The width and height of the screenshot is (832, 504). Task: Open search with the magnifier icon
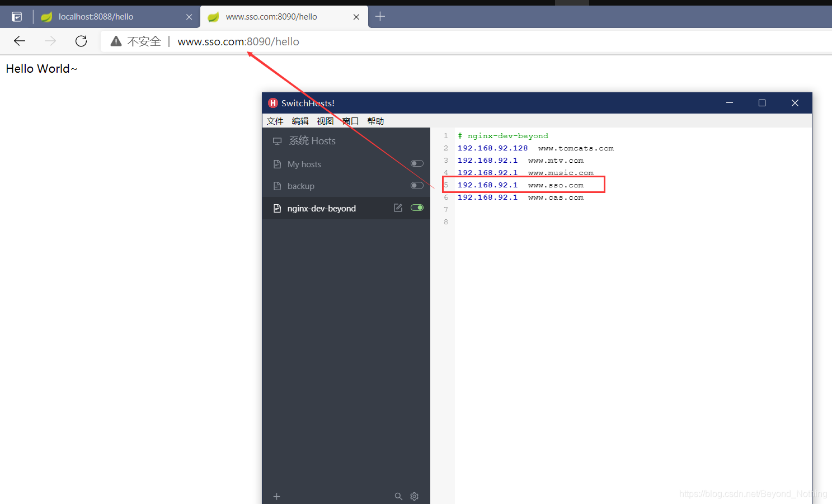tap(398, 496)
